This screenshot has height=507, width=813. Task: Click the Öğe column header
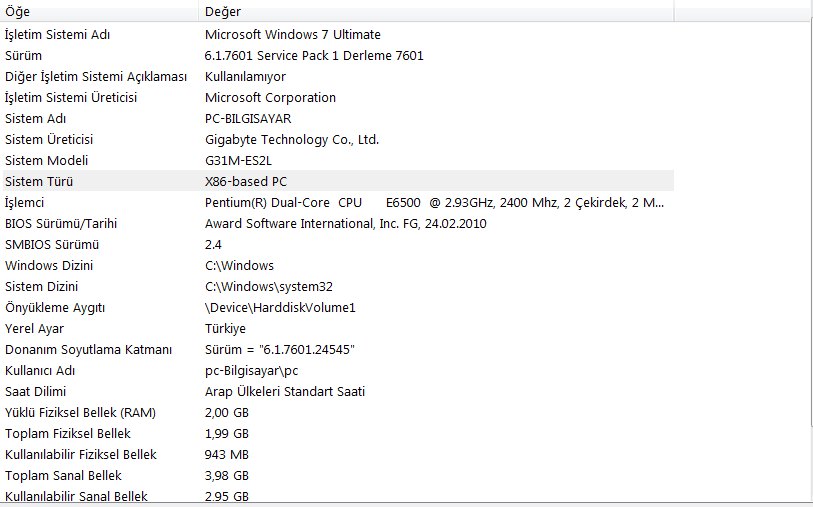click(x=100, y=11)
